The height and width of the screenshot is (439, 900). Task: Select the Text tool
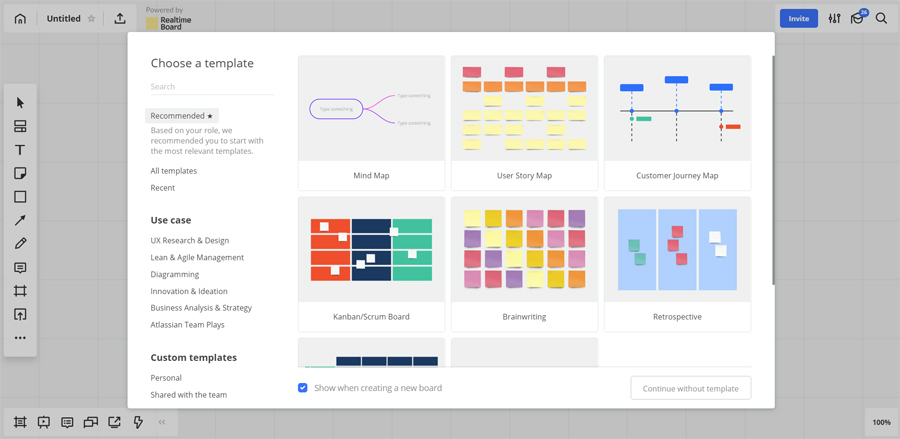(20, 150)
